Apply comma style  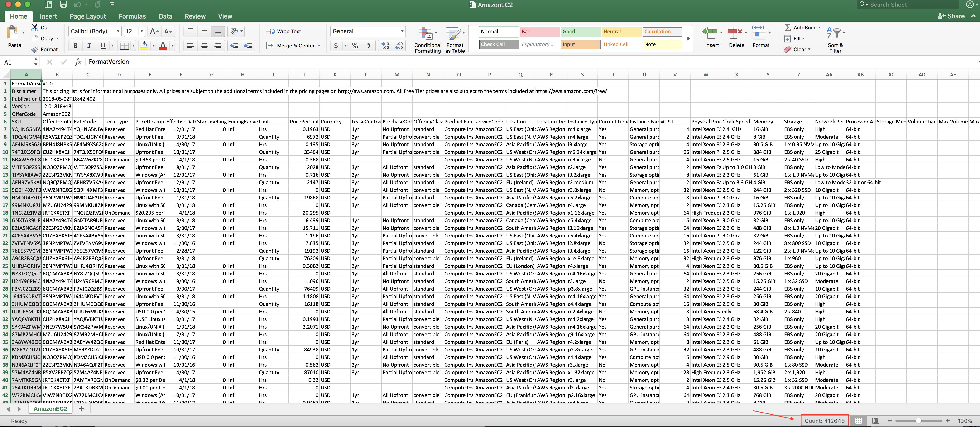[x=368, y=46]
